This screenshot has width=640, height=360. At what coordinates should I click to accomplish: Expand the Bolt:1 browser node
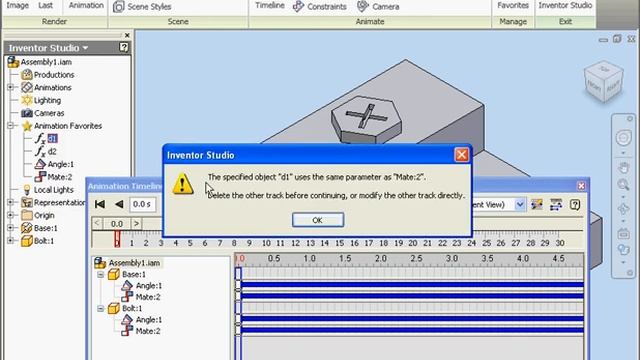click(x=11, y=241)
